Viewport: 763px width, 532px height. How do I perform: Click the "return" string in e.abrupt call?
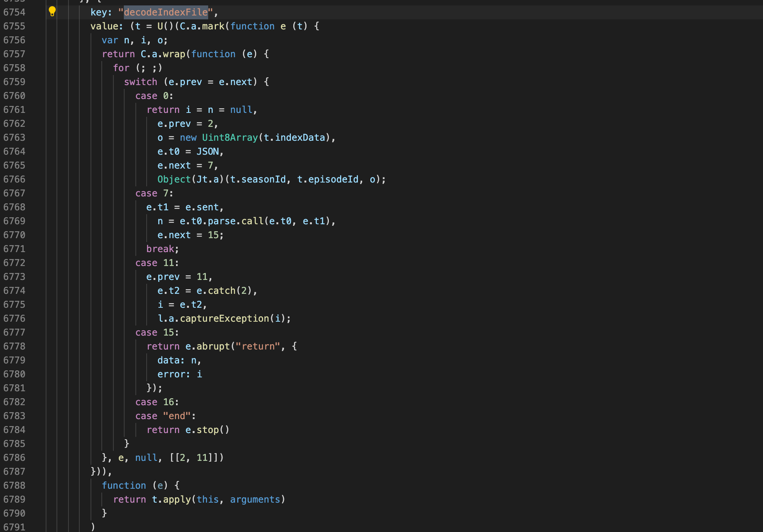(258, 346)
